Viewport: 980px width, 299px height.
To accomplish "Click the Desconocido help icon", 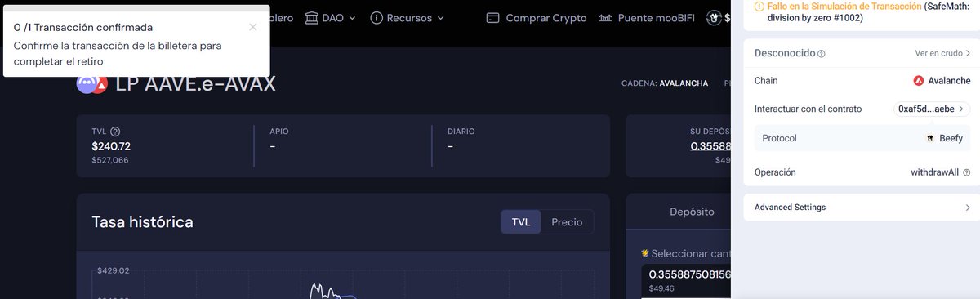I will (822, 54).
